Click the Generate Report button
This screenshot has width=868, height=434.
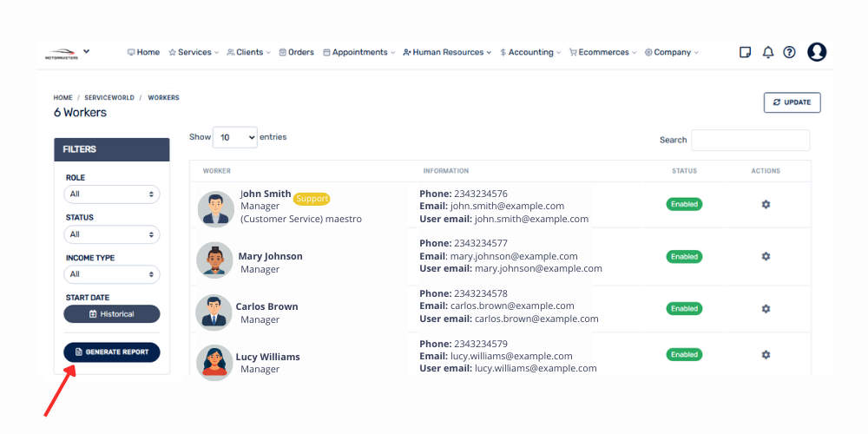[x=112, y=352]
